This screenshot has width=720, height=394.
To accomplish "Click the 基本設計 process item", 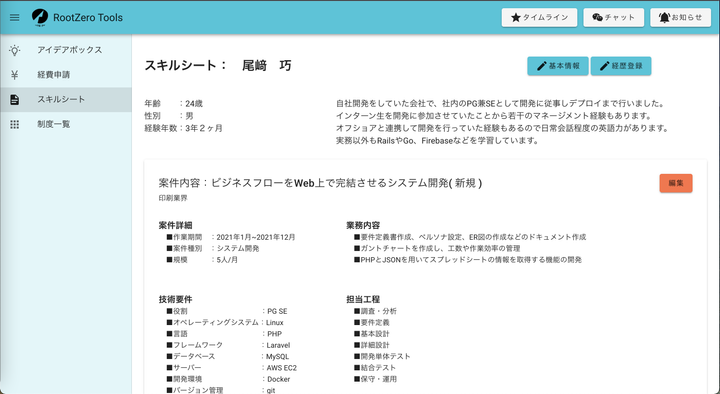I will 372,334.
